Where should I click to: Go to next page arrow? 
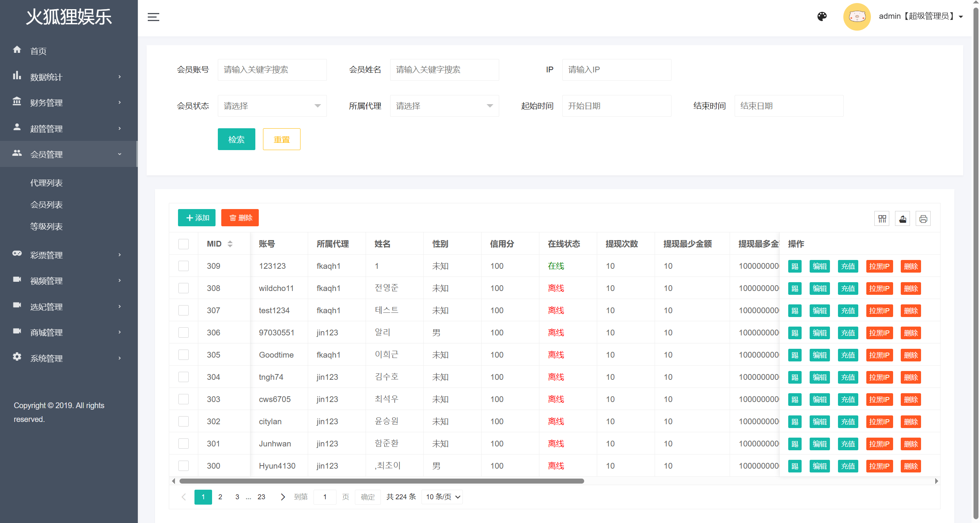(283, 497)
